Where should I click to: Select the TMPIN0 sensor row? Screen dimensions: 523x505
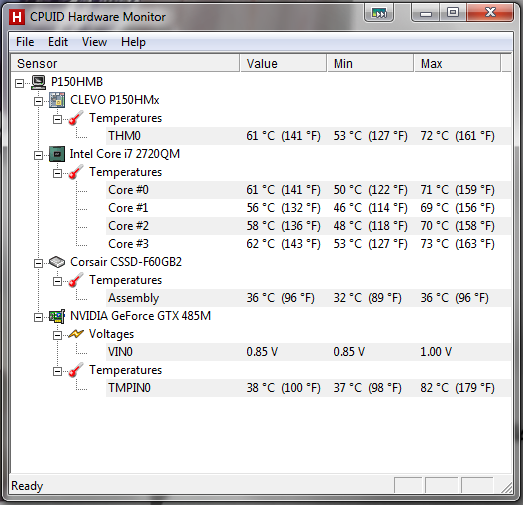point(308,388)
